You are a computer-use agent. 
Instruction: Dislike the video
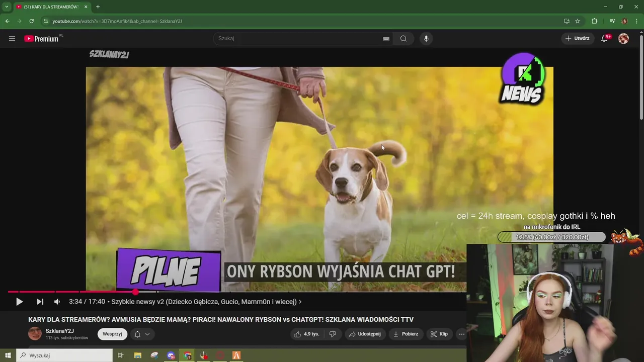332,334
